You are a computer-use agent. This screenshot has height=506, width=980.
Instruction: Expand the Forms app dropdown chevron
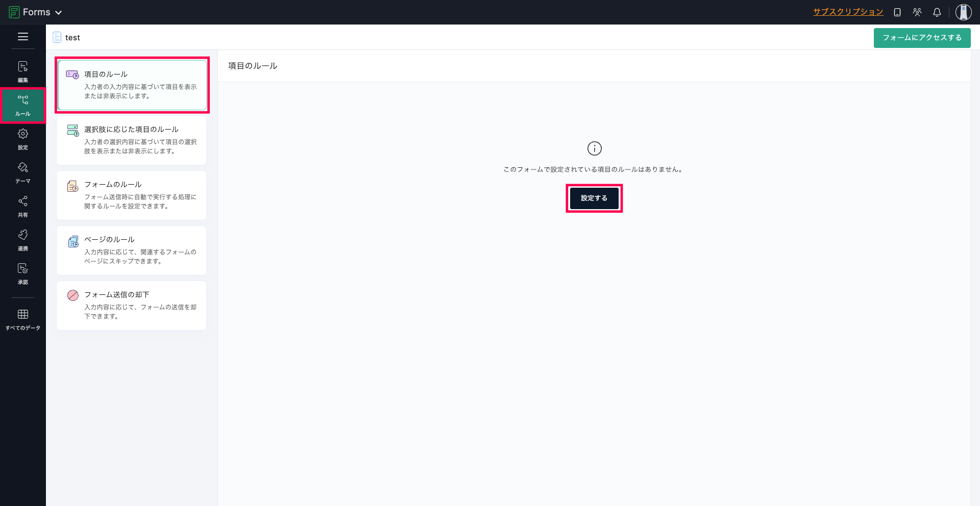pyautogui.click(x=59, y=13)
